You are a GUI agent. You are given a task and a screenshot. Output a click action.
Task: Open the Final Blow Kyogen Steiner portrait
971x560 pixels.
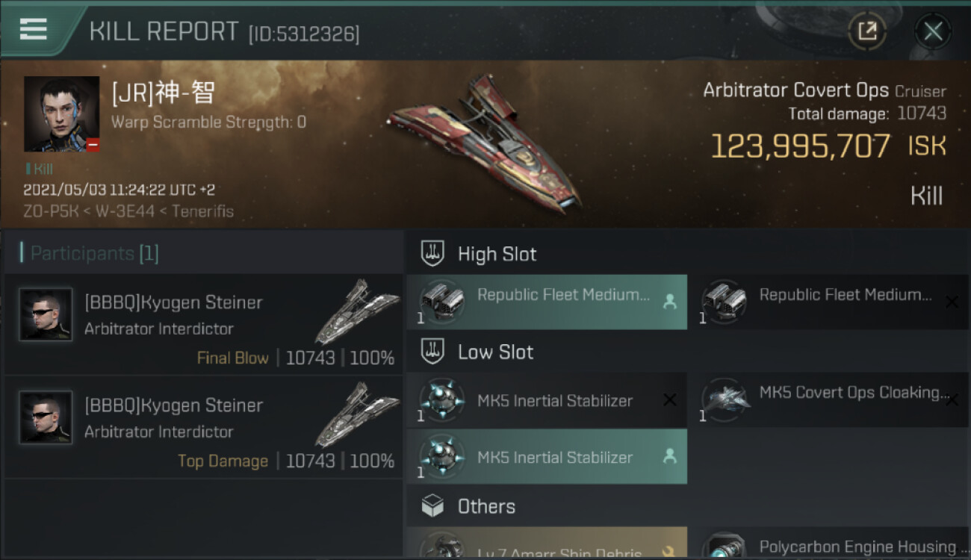pos(46,315)
